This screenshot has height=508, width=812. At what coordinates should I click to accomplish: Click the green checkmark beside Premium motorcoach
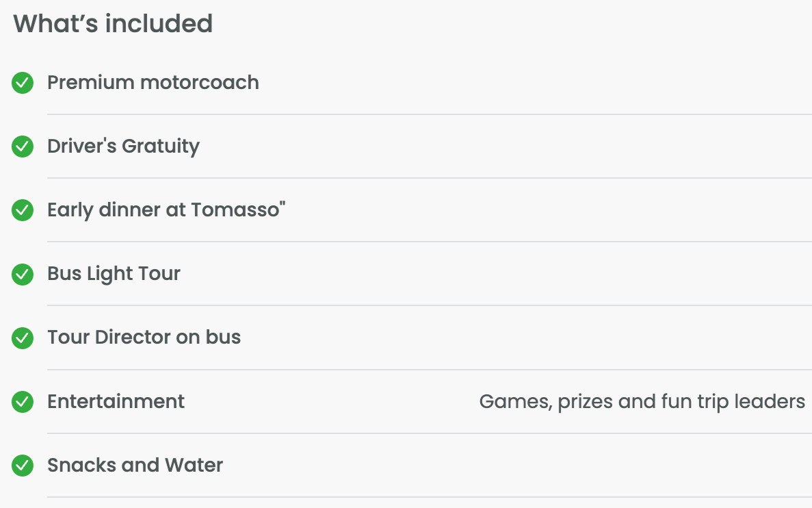click(23, 84)
